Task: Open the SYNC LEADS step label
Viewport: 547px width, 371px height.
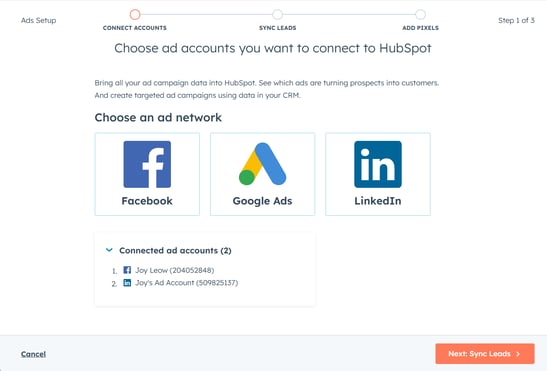Action: 278,28
